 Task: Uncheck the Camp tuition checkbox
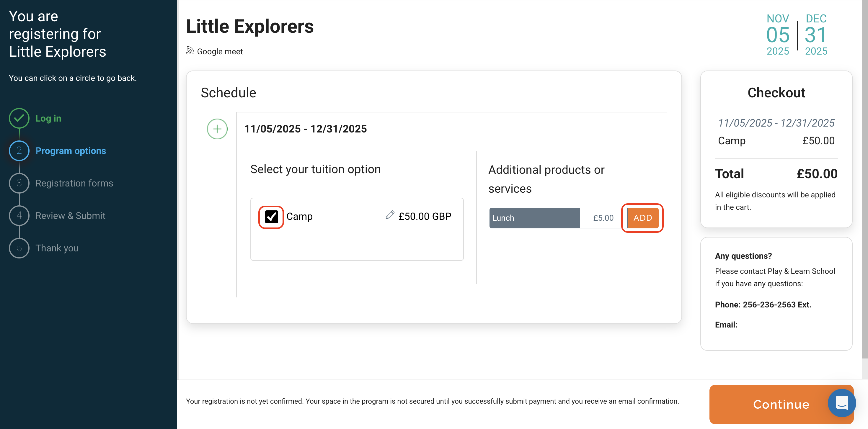pyautogui.click(x=271, y=217)
